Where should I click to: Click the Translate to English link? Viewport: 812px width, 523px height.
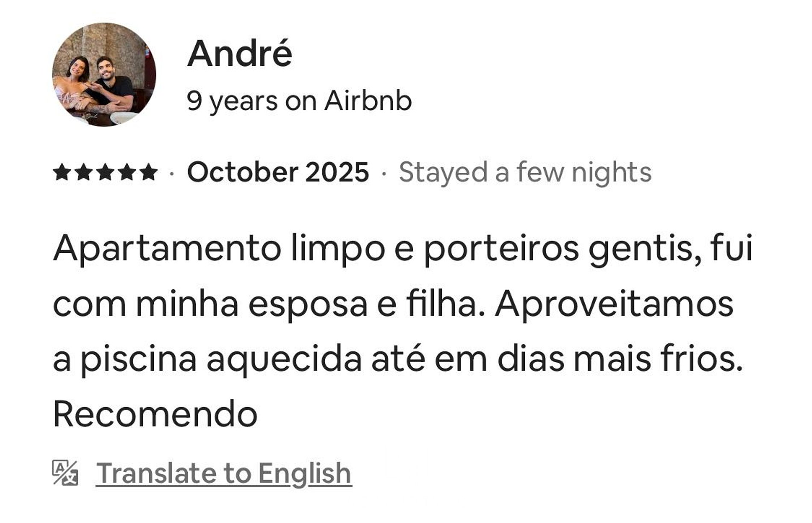[x=224, y=473]
